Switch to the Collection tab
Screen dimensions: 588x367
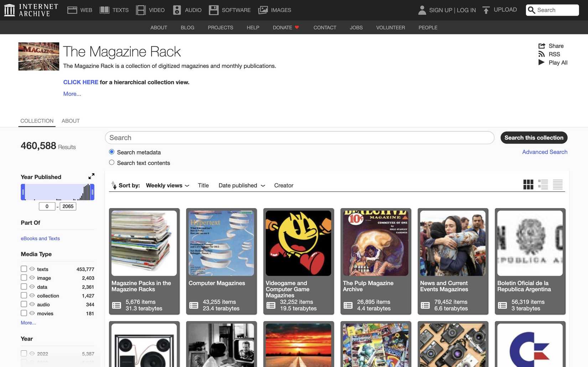tap(37, 121)
